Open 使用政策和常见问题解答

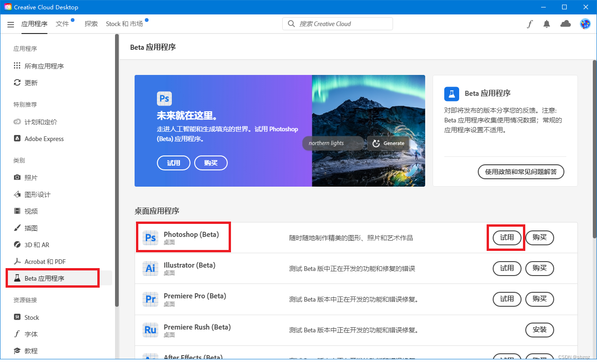pyautogui.click(x=521, y=172)
